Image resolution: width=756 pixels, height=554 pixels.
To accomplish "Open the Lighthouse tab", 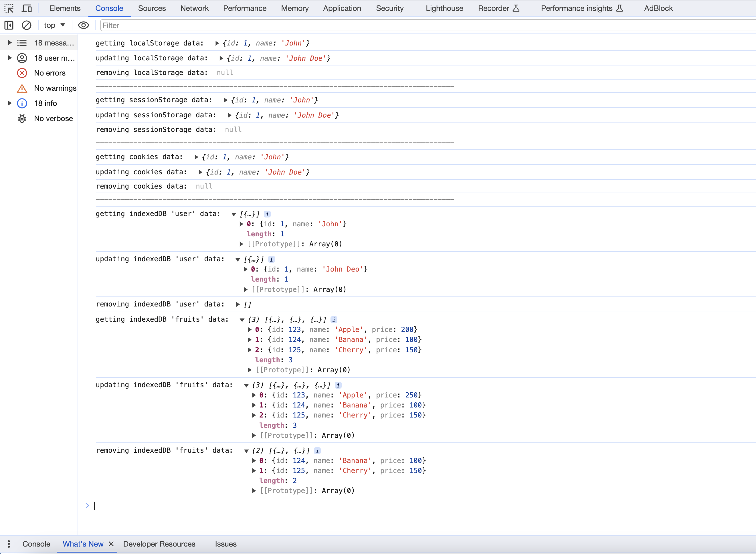I will click(444, 8).
